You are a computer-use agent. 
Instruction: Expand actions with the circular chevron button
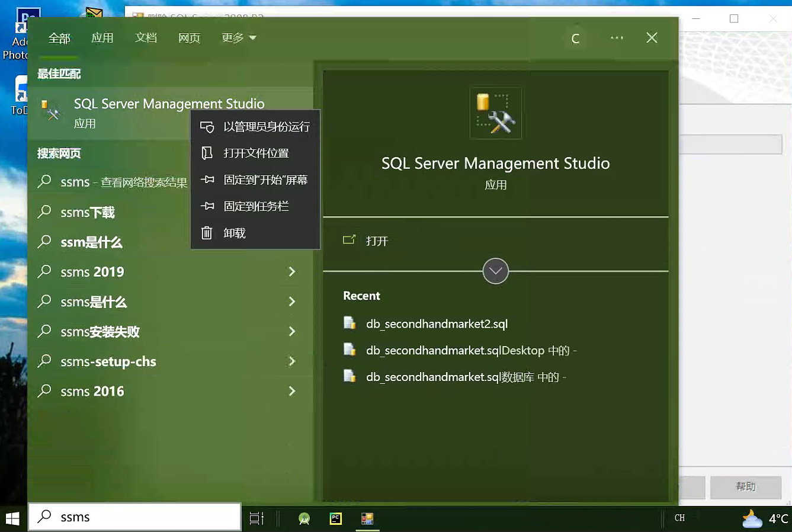coord(496,271)
